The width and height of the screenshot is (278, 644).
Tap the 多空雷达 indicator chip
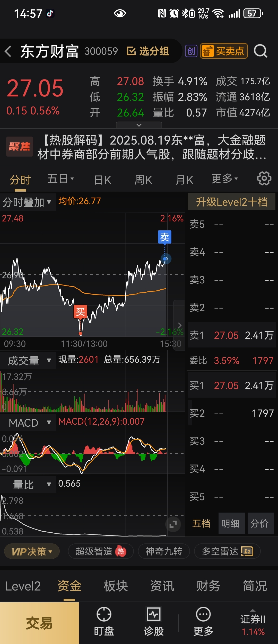(x=227, y=551)
